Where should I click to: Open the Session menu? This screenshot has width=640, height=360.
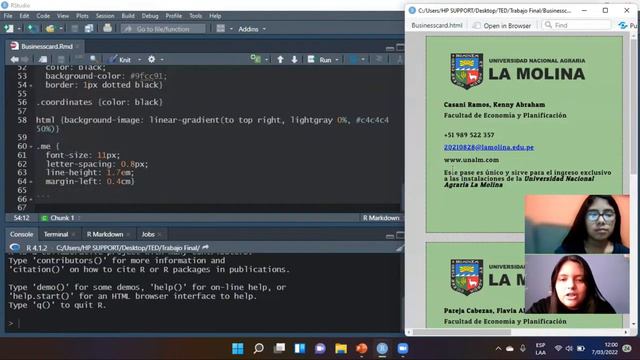[105, 16]
